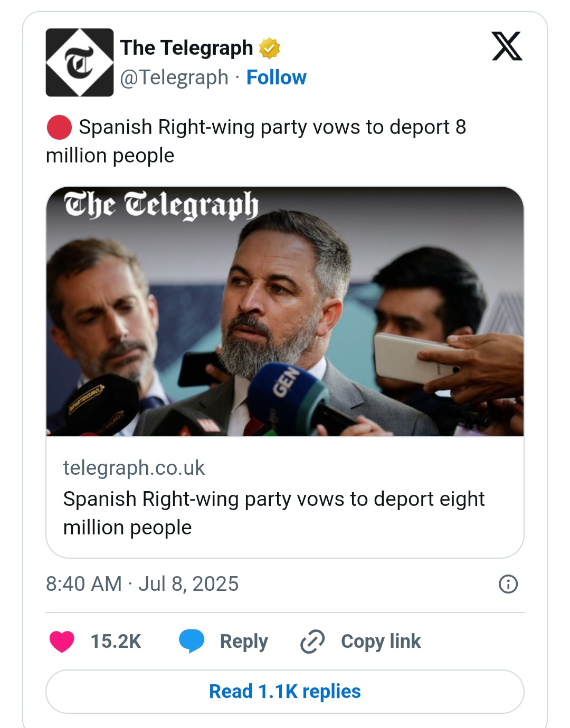570x728 pixels.
Task: Like the tweet with heart icon
Action: pyautogui.click(x=62, y=641)
